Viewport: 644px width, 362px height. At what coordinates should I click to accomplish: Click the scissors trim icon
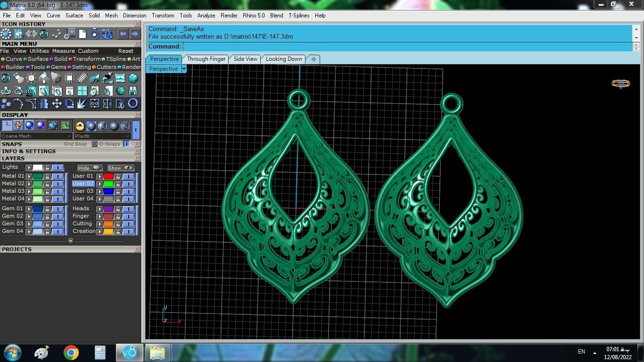(x=120, y=103)
